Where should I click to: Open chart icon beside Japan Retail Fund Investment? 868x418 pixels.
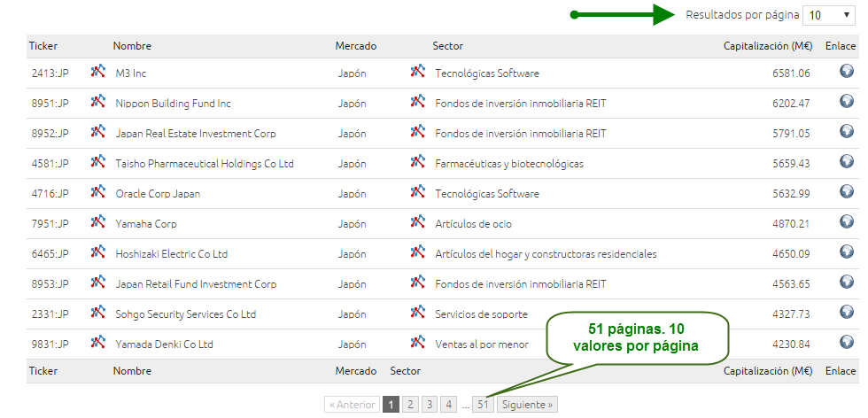click(x=98, y=282)
